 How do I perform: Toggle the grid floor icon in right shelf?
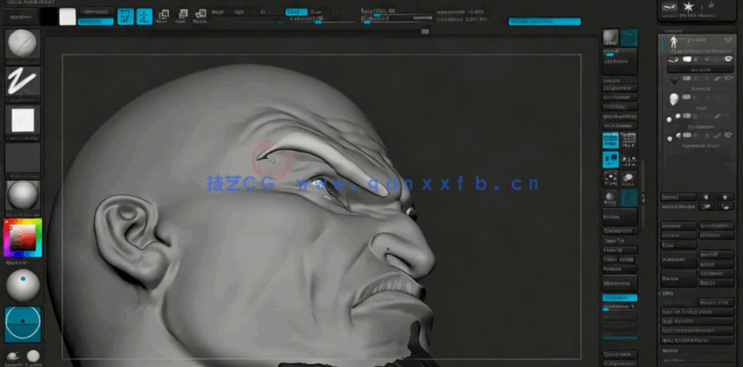coord(629,140)
